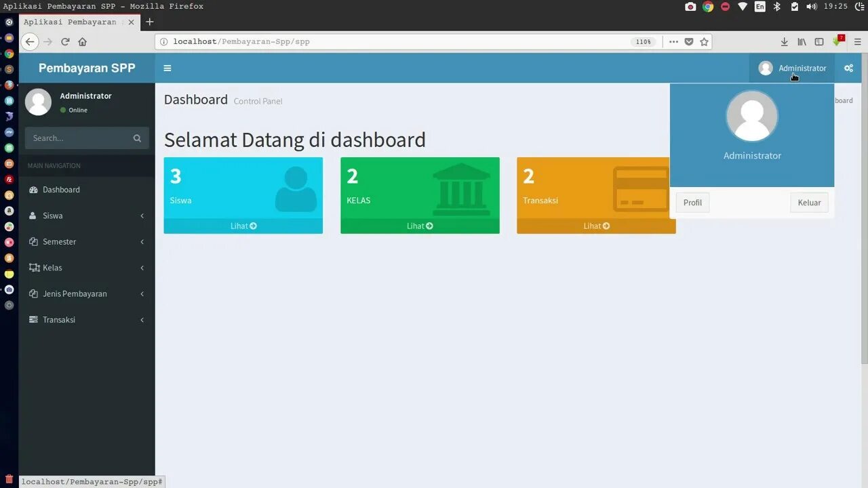Click the Online status text
The image size is (868, 488).
coord(78,110)
